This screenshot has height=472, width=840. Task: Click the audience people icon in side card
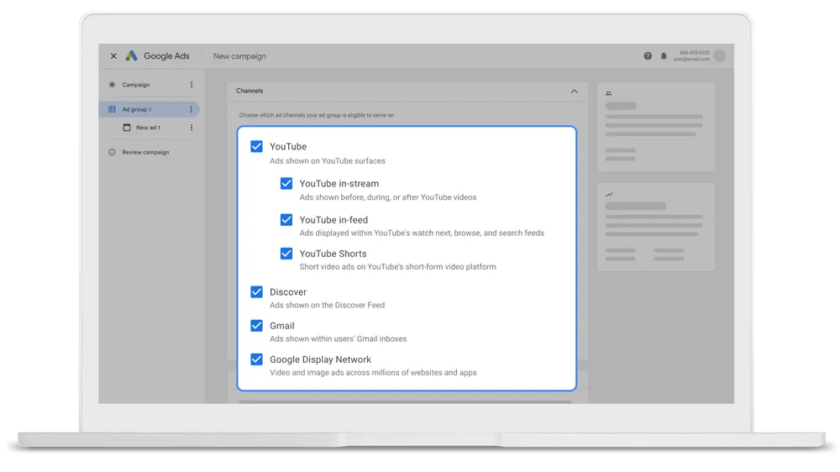click(608, 92)
